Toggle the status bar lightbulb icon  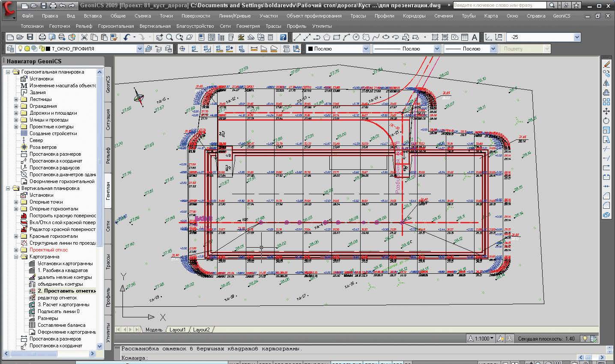(584, 338)
